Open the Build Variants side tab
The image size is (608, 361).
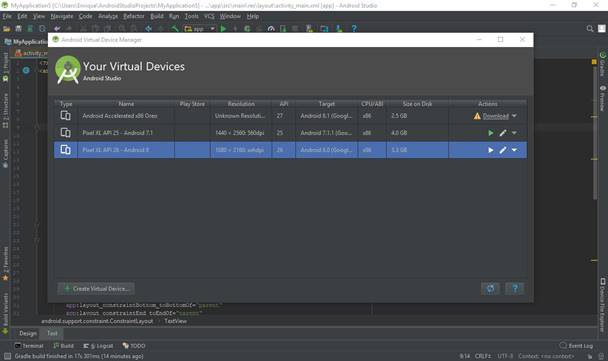pos(5,313)
